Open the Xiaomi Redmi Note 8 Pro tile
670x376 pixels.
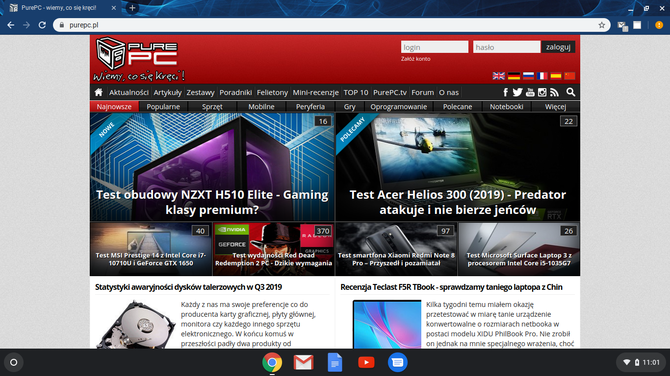tap(396, 249)
